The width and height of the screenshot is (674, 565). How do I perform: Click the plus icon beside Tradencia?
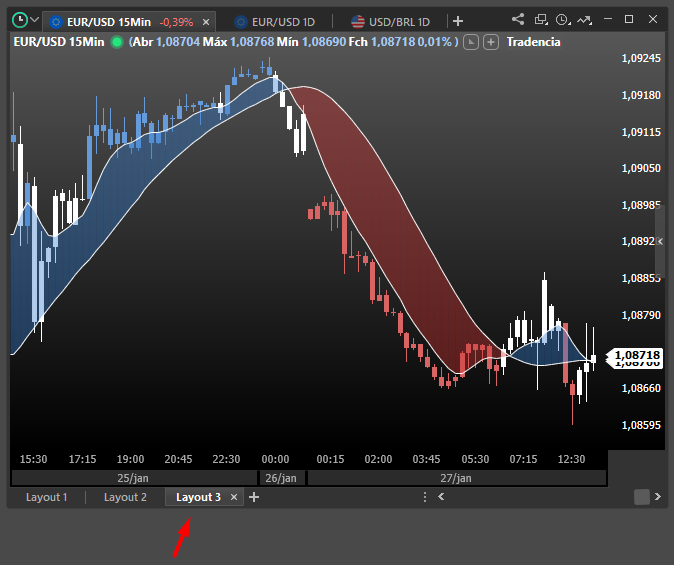[490, 42]
